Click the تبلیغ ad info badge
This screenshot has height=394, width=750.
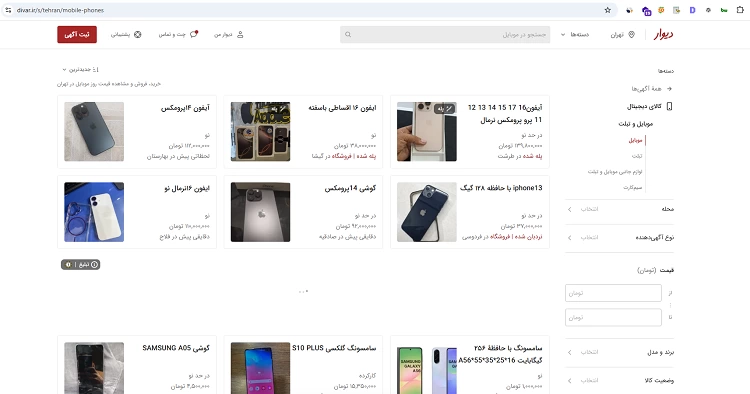pyautogui.click(x=80, y=264)
